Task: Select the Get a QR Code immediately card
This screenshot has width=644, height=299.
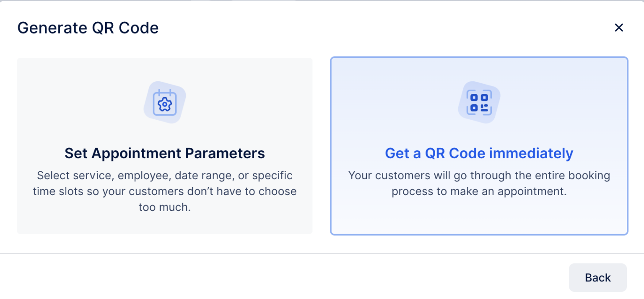Action: click(479, 145)
